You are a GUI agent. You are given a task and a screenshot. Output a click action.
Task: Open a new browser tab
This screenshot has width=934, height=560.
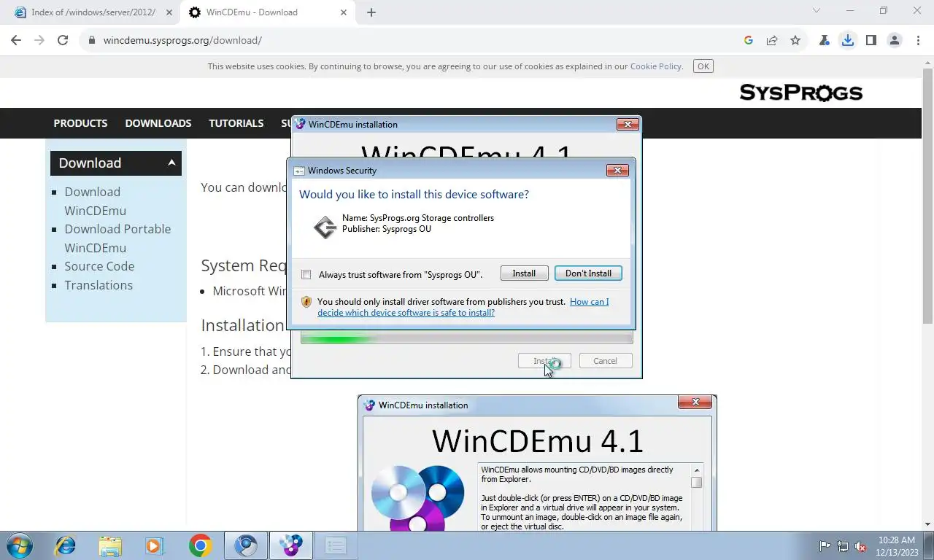(x=371, y=12)
